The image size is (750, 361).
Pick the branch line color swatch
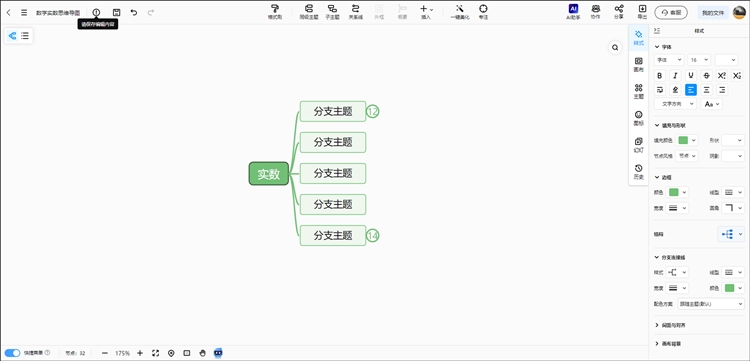point(729,288)
